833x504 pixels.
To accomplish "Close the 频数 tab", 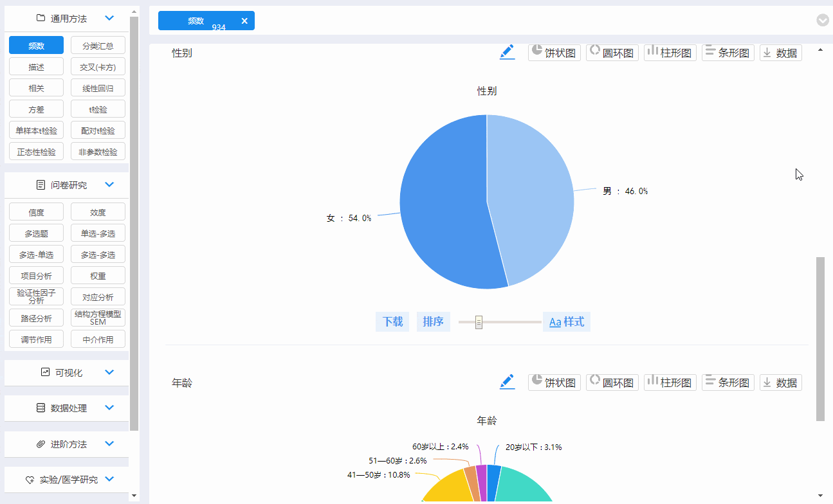I will 244,21.
